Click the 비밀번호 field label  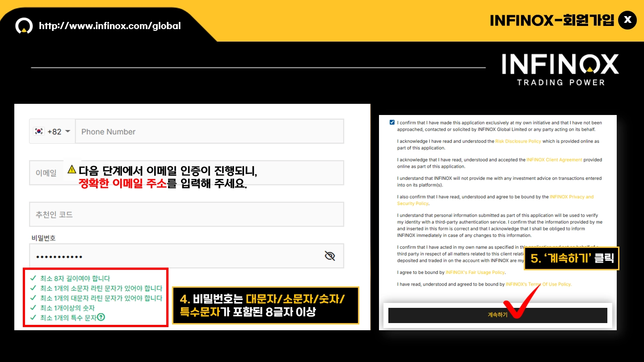tap(43, 238)
